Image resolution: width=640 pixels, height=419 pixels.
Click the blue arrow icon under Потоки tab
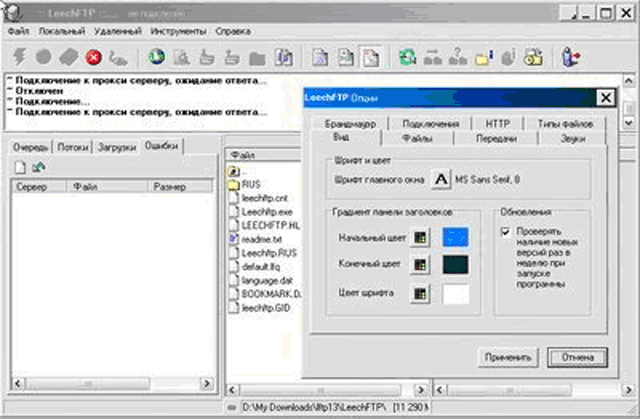[x=39, y=167]
